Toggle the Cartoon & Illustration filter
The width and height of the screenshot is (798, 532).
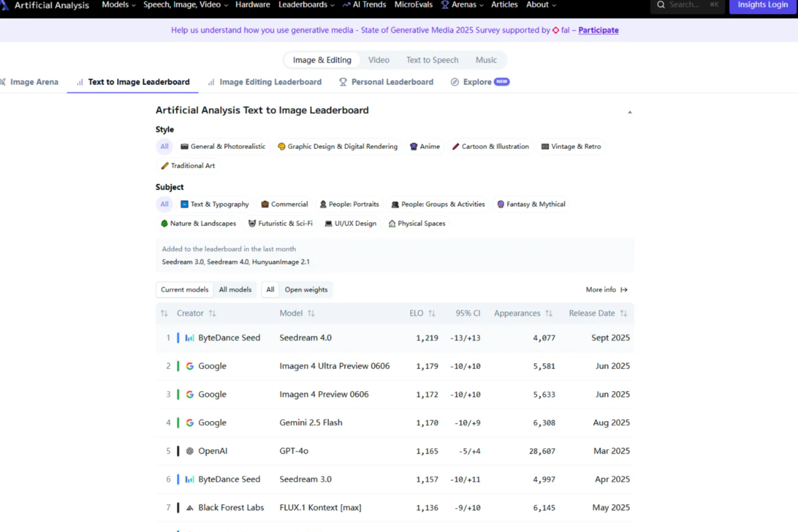(491, 146)
